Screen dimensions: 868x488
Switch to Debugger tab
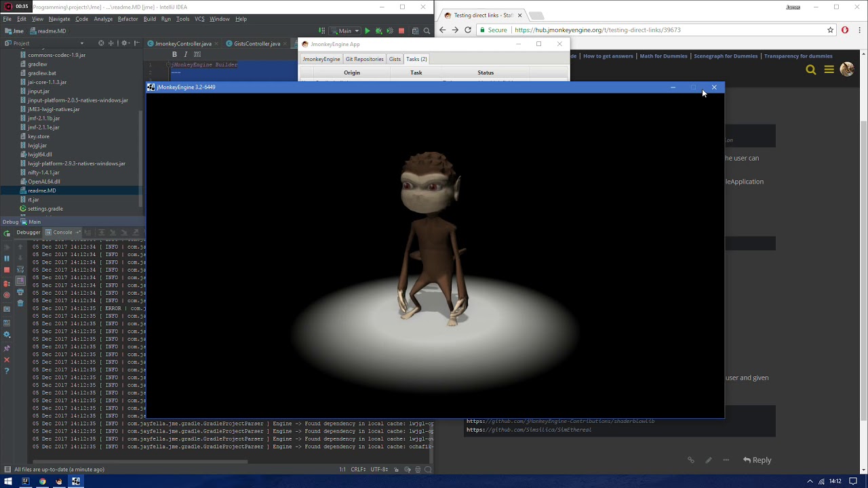pyautogui.click(x=28, y=232)
